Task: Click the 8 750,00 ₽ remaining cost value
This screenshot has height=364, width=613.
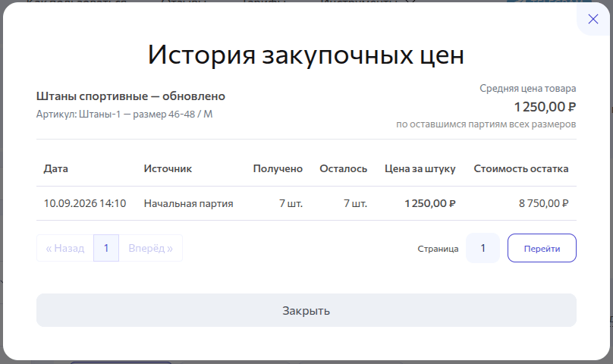Action: pos(543,203)
